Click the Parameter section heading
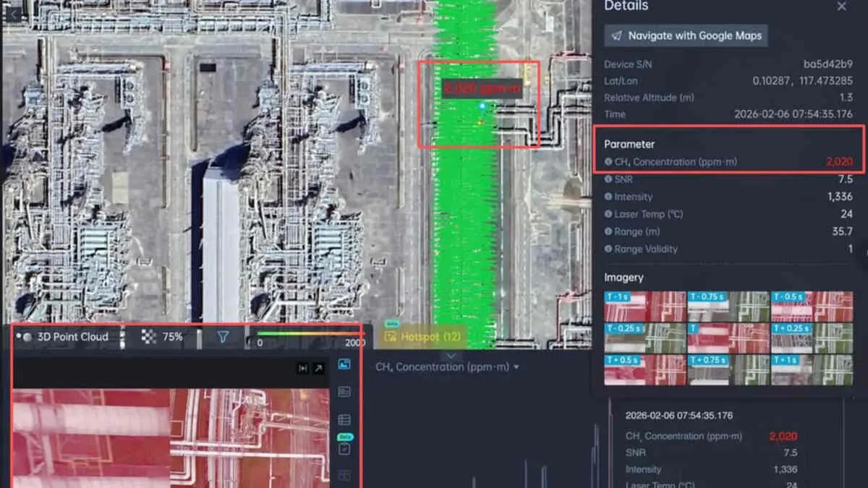This screenshot has height=488, width=868. [x=629, y=145]
